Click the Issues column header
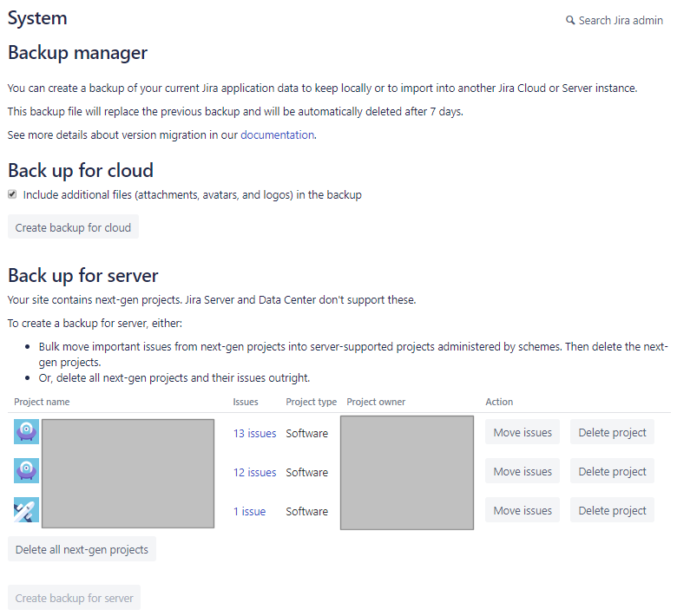The image size is (677, 616). pyautogui.click(x=246, y=402)
